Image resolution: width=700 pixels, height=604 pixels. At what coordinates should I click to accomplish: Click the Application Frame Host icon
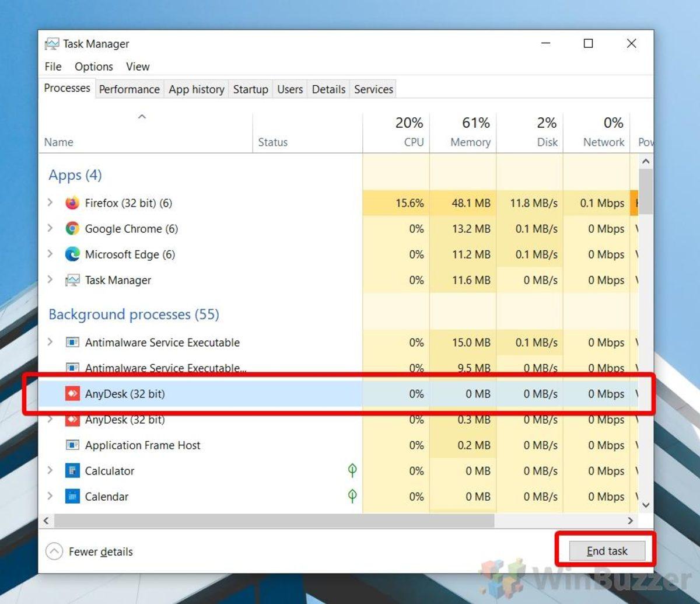coord(72,445)
